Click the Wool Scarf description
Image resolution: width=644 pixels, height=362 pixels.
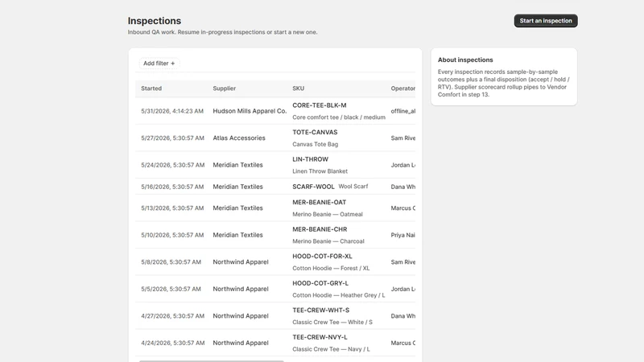353,187
